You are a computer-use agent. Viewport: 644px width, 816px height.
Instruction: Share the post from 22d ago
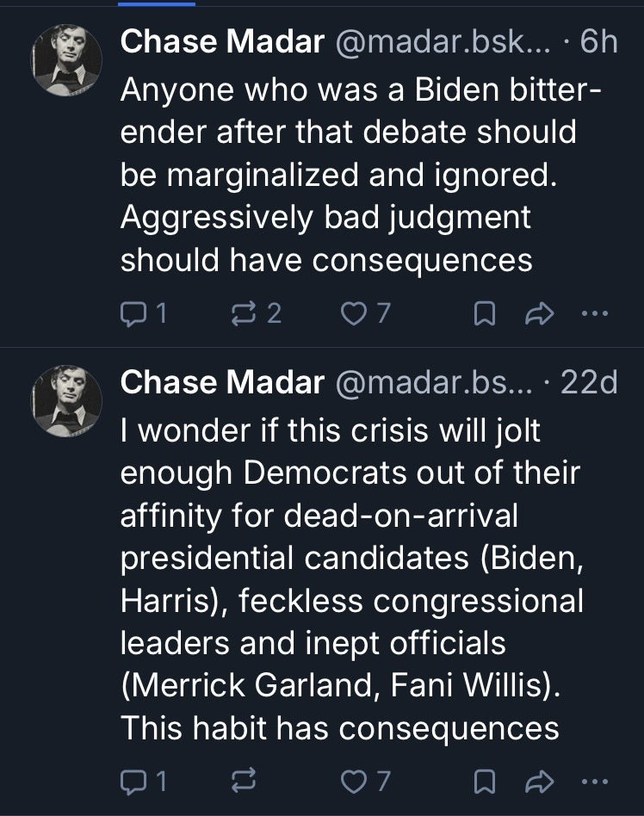coord(537,782)
